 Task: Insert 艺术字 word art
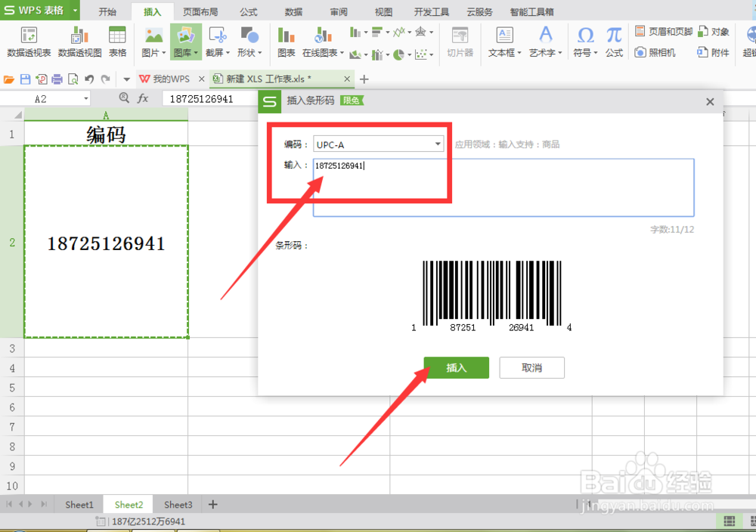click(x=545, y=42)
